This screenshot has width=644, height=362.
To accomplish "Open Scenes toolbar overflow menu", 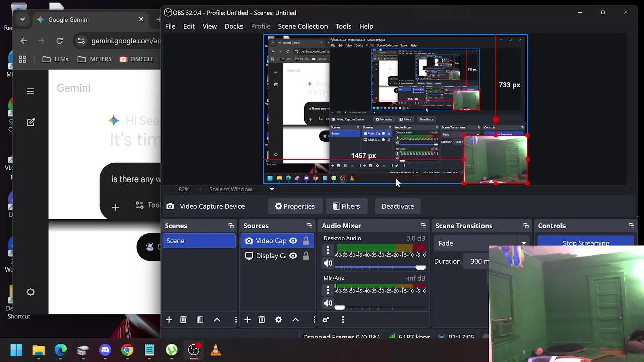I will coord(236,320).
